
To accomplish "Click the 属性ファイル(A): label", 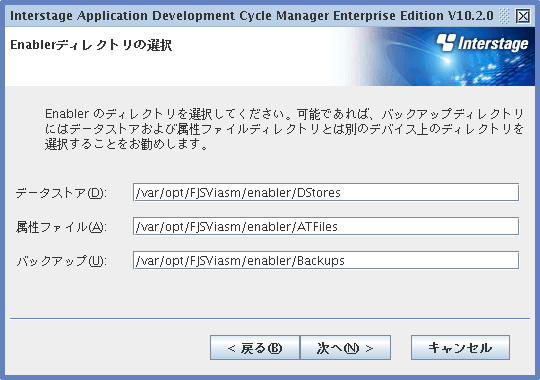I will [61, 227].
